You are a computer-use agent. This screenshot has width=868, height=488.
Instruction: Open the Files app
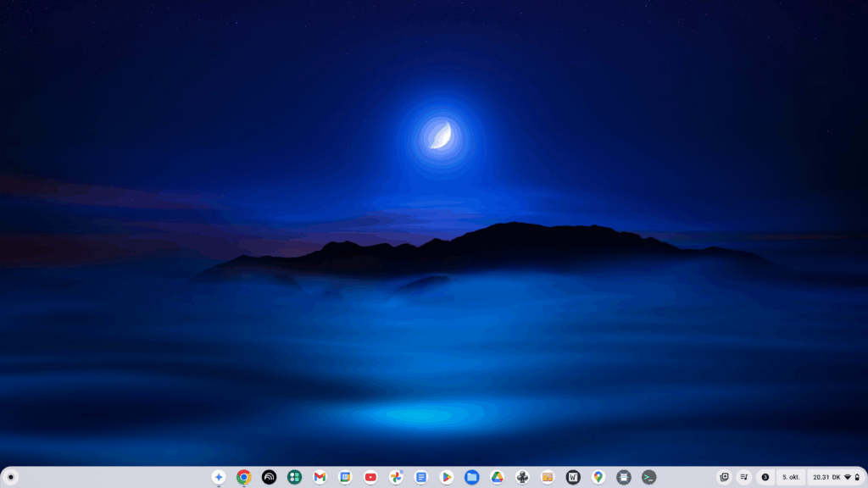[470, 476]
